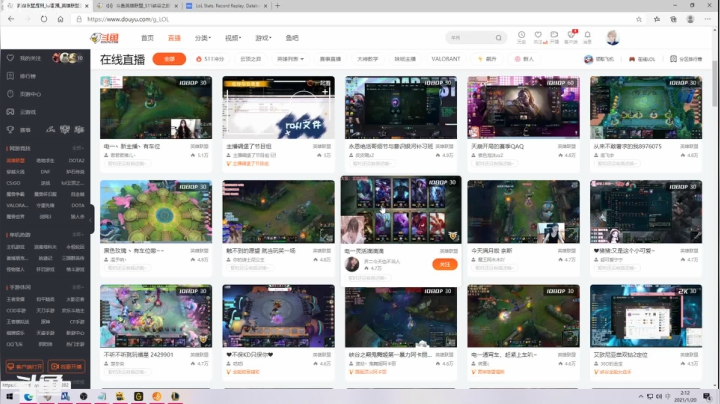Viewport: 720px width, 404px height.
Task: Click the browser address bar URL
Action: [129, 19]
